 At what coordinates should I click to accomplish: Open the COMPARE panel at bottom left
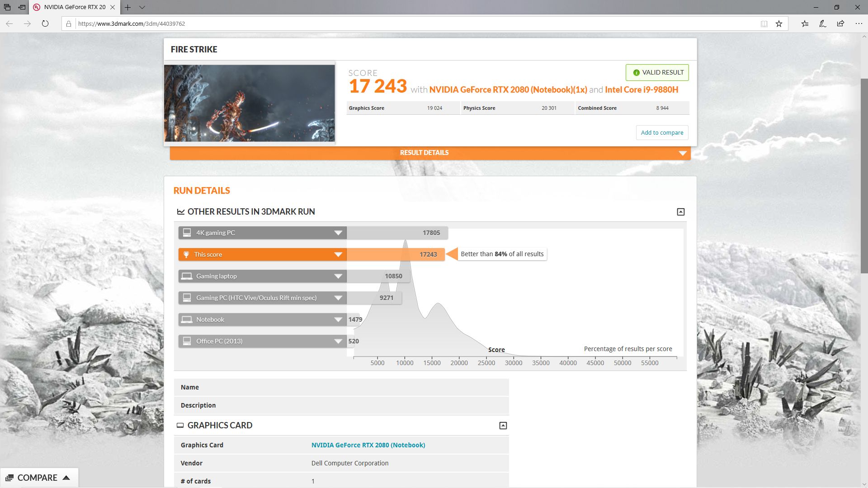point(39,478)
